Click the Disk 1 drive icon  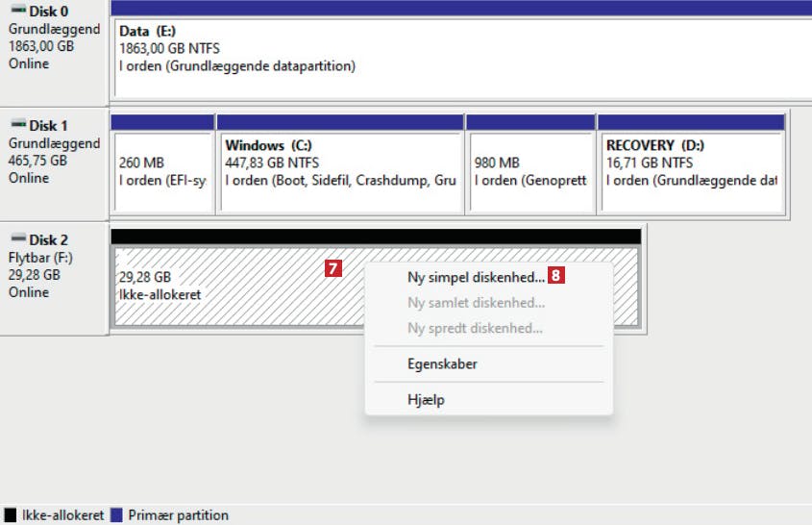[x=18, y=123]
